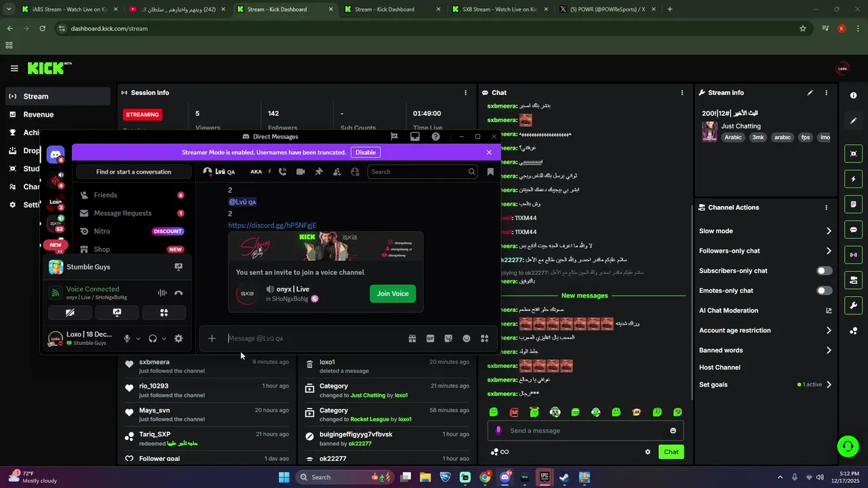Screen dimensions: 868x488
Task: Click Find or start a conversation
Action: click(x=134, y=172)
